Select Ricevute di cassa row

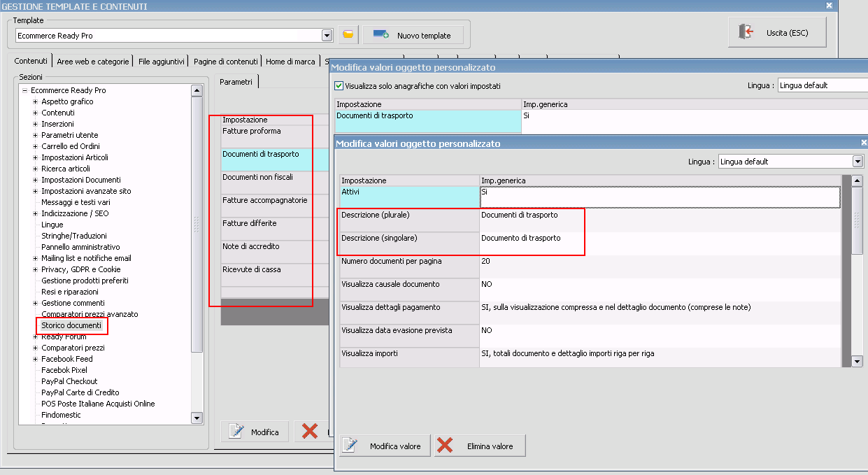point(275,275)
